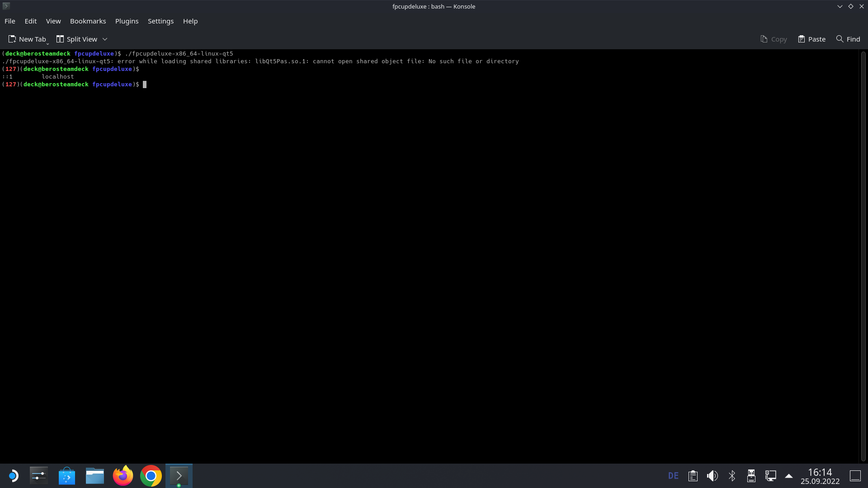Viewport: 868px width, 488px height.
Task: Click the Paste toolbar button
Action: [x=812, y=39]
